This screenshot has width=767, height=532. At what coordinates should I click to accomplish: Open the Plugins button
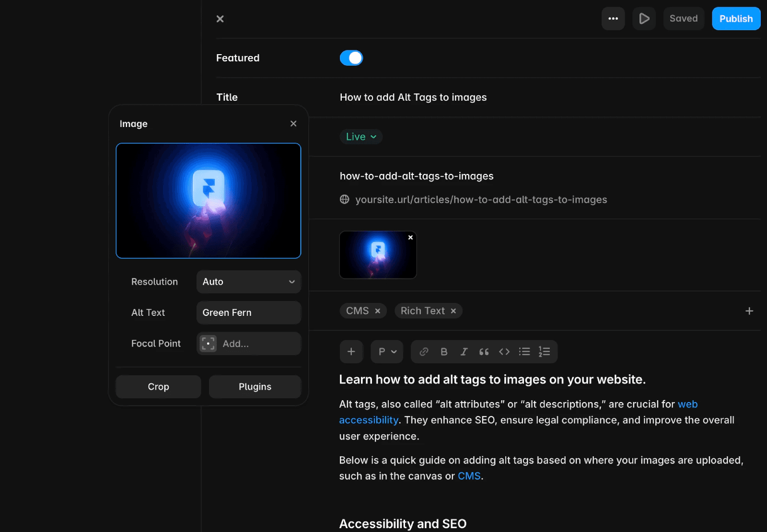pyautogui.click(x=255, y=387)
